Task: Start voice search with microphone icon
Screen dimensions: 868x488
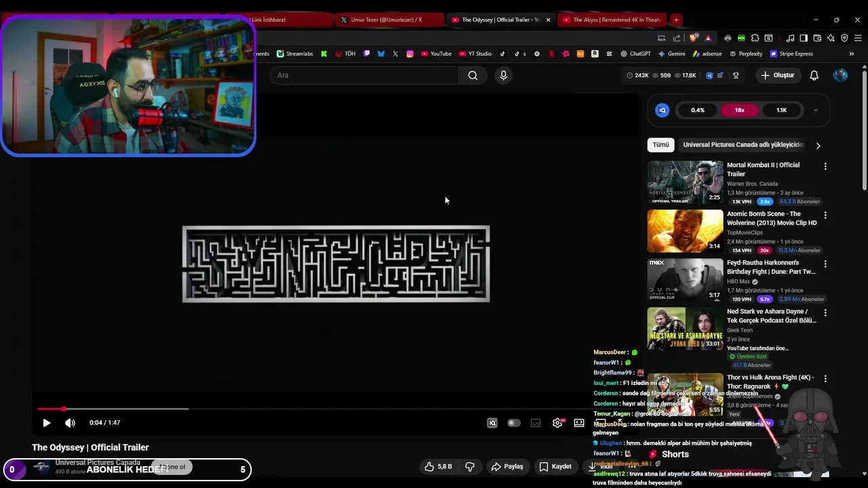Action: [x=503, y=75]
